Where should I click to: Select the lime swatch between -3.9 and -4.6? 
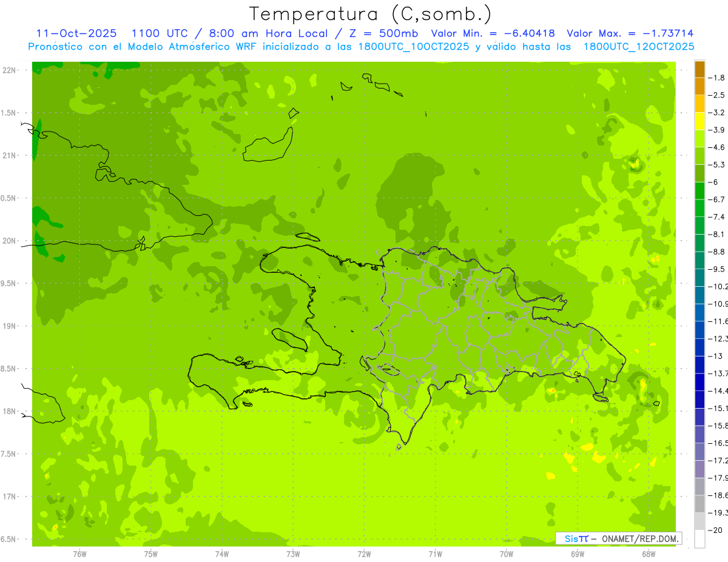tap(699, 139)
